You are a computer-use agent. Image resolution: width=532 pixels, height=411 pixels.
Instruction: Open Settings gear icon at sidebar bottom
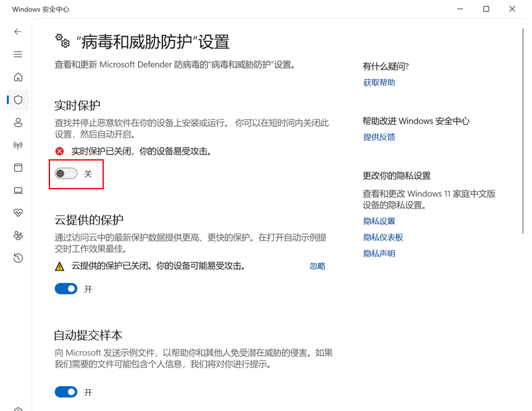tap(18, 409)
